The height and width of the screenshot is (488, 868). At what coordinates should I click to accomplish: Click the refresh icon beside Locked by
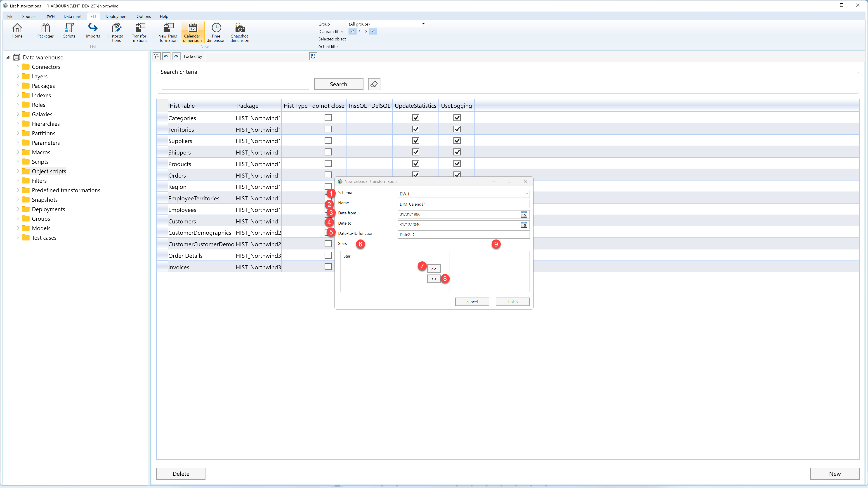coord(313,56)
